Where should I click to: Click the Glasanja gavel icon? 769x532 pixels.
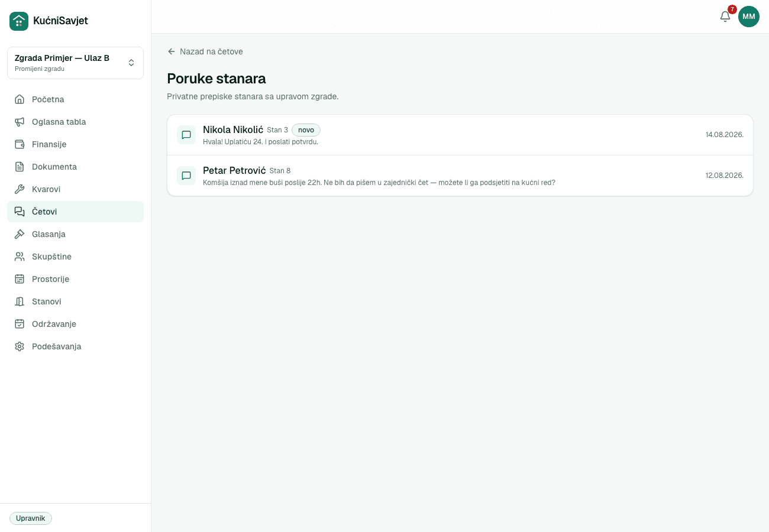click(x=20, y=234)
